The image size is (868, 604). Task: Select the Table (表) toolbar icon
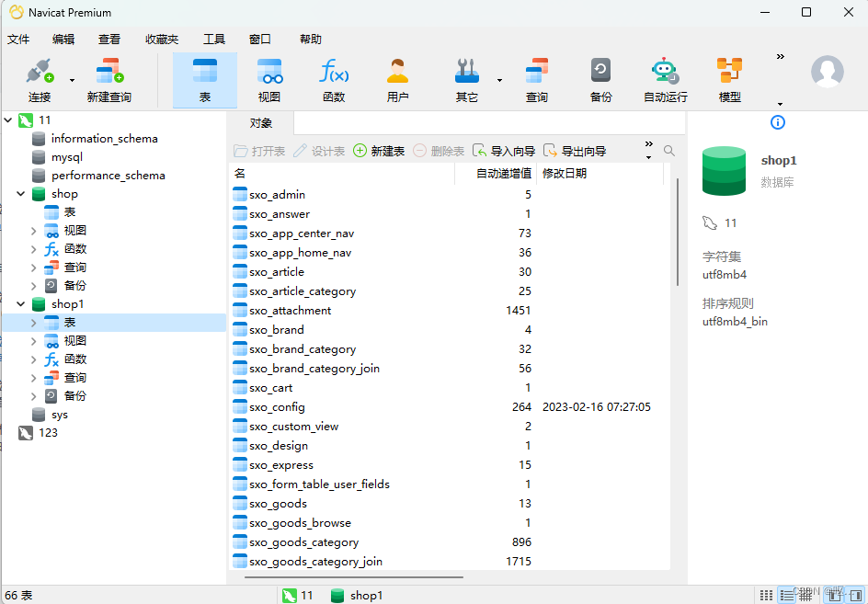(x=205, y=80)
